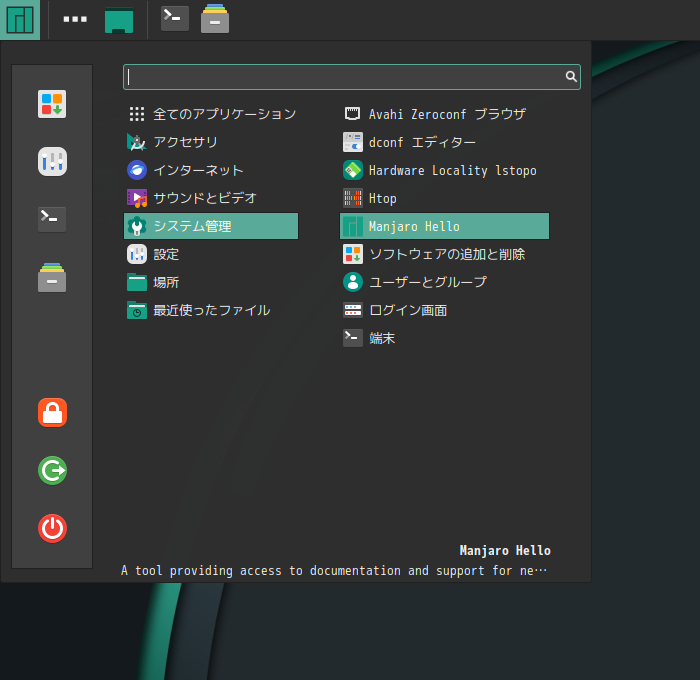Select システム管理 category
Viewport: 700px width, 680px height.
tap(211, 226)
